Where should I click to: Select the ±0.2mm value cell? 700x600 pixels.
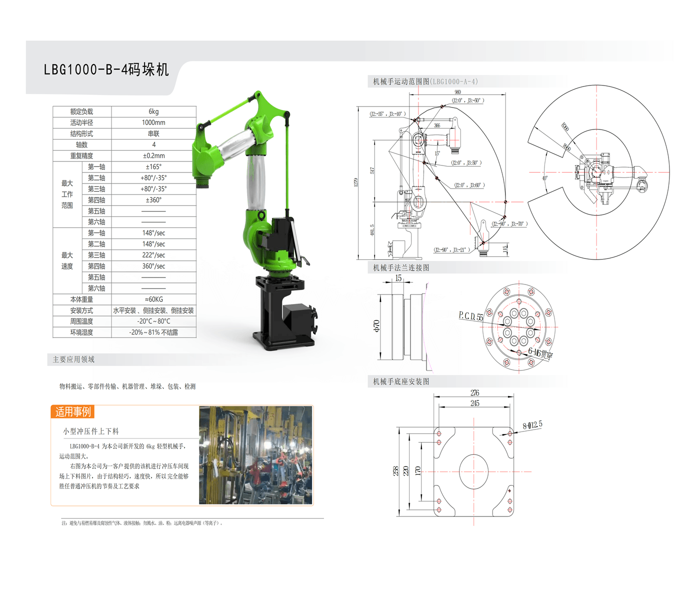[x=153, y=155]
